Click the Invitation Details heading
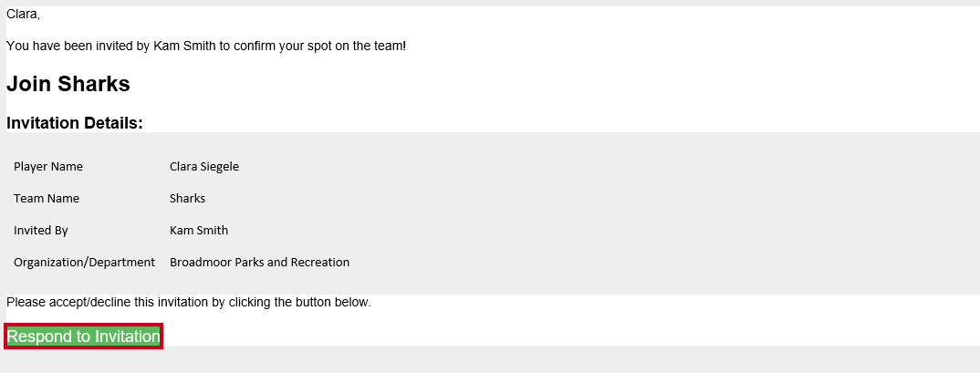The image size is (980, 373). (75, 123)
